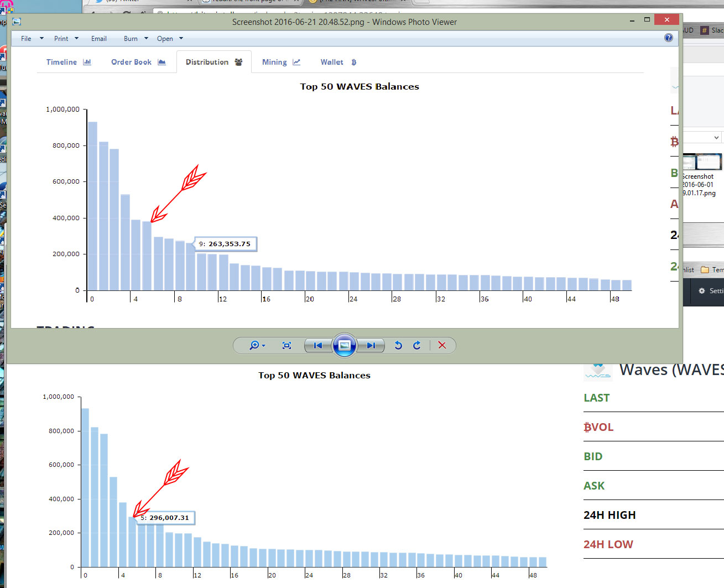Expand the zoom slider dropdown arrow
Viewport: 724px width, 588px height.
pyautogui.click(x=264, y=346)
